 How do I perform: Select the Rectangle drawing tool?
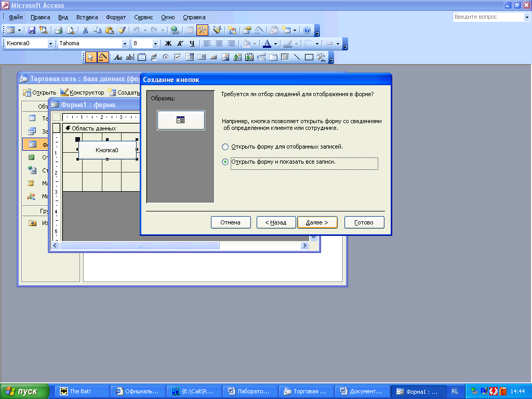tap(309, 57)
